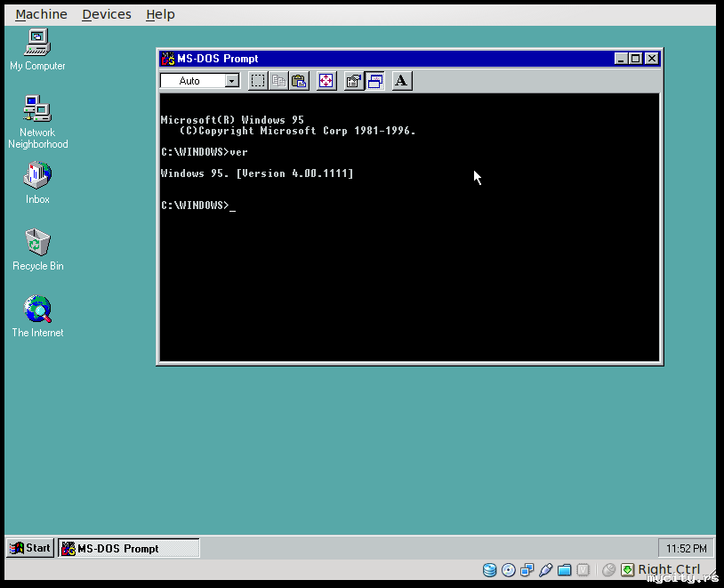Click the green keyboard capture arrow icon

(x=627, y=570)
